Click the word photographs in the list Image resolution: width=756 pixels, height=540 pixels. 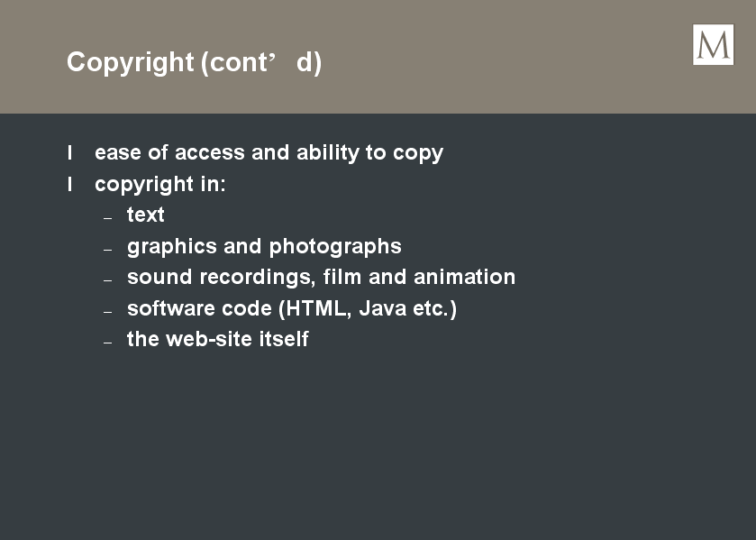[335, 248]
